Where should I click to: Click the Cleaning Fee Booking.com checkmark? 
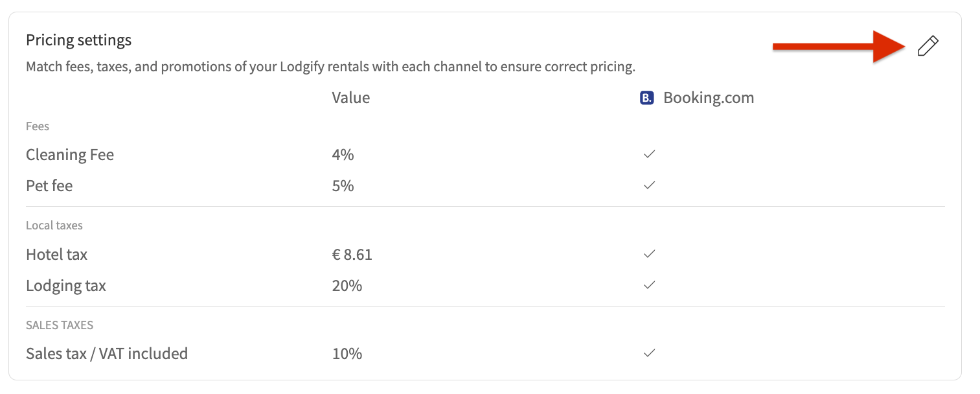tap(649, 155)
